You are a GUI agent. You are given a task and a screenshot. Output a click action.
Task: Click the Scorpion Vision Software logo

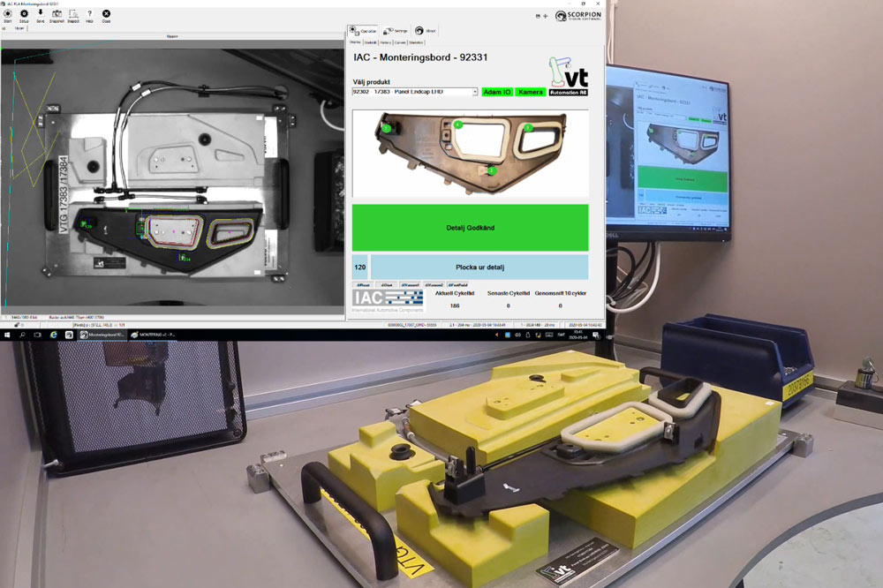point(577,15)
